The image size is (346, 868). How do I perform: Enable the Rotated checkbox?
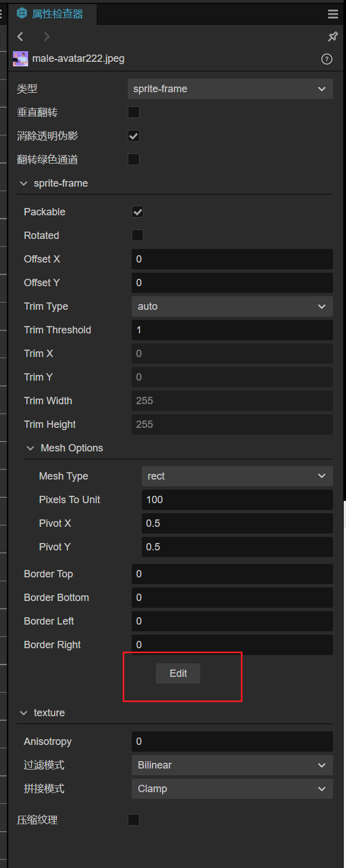tap(137, 236)
